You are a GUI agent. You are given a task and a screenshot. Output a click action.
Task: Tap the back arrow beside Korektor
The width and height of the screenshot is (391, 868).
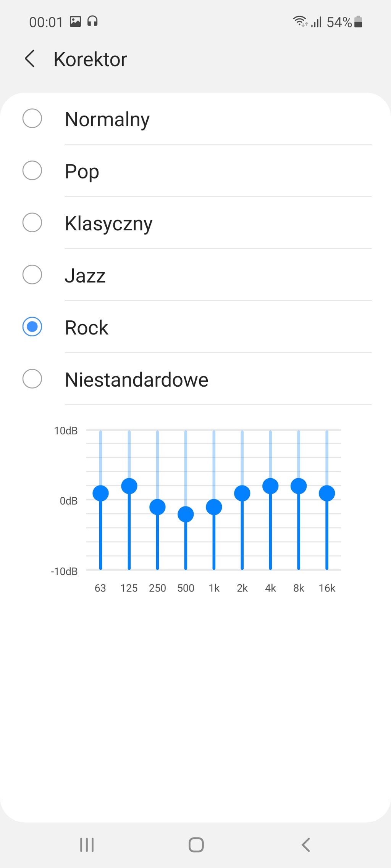tap(30, 59)
